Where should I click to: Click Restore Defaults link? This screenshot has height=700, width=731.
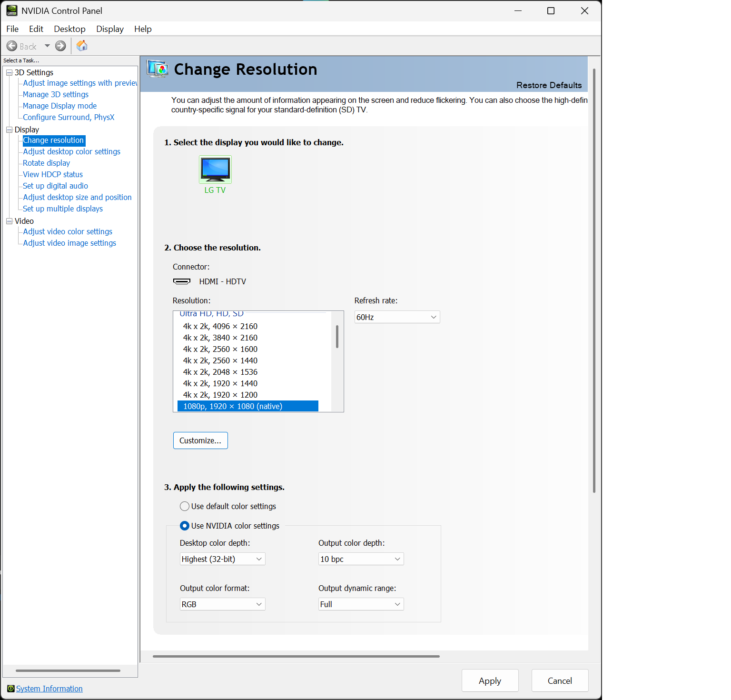click(x=549, y=85)
